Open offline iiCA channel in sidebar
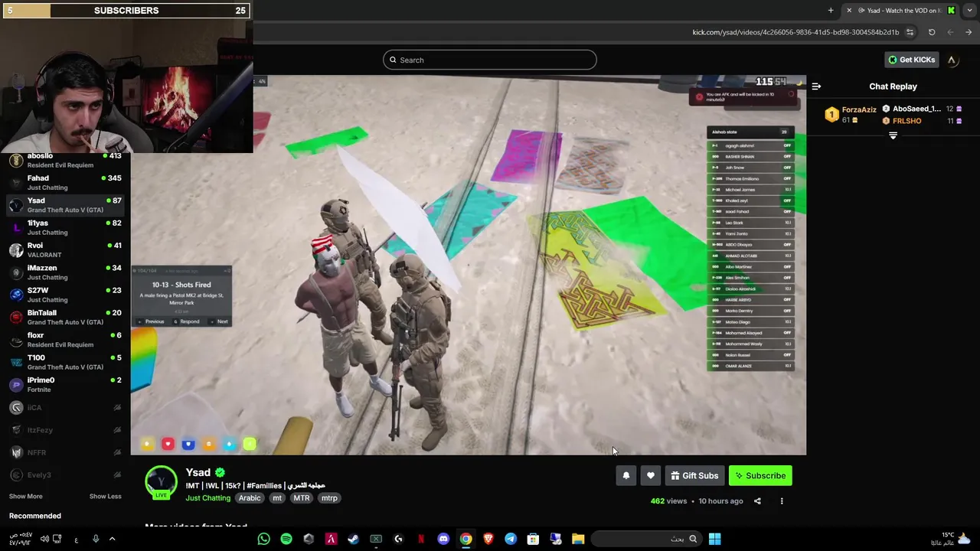 (65, 408)
